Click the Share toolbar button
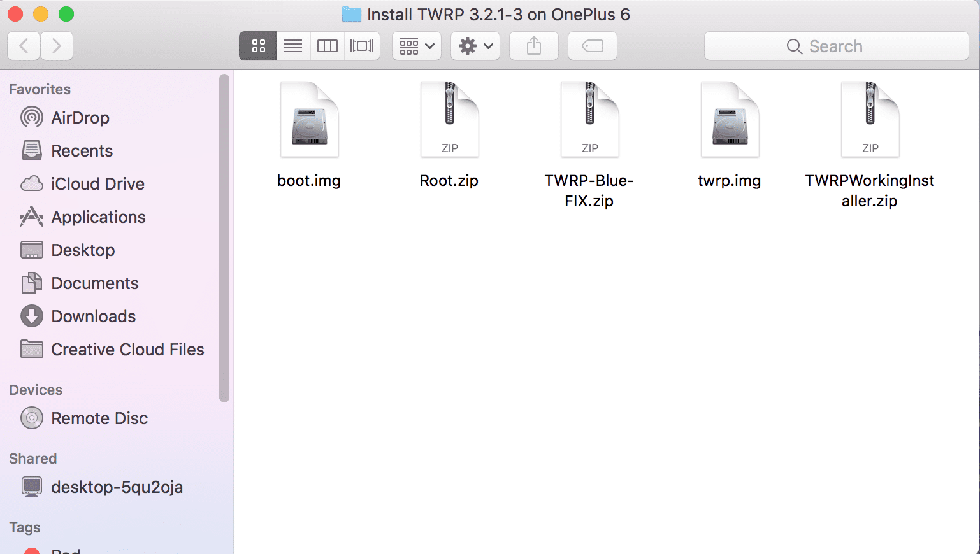The width and height of the screenshot is (980, 554). (534, 46)
